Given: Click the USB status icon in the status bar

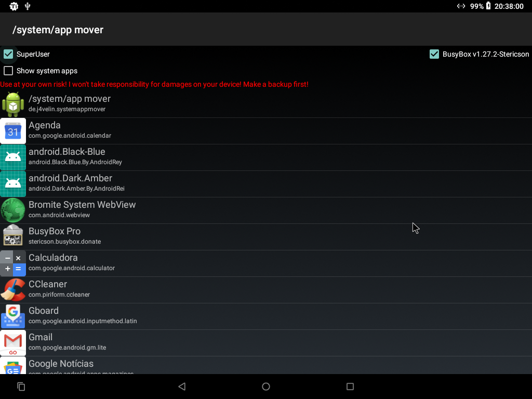Looking at the screenshot, I should (28, 6).
